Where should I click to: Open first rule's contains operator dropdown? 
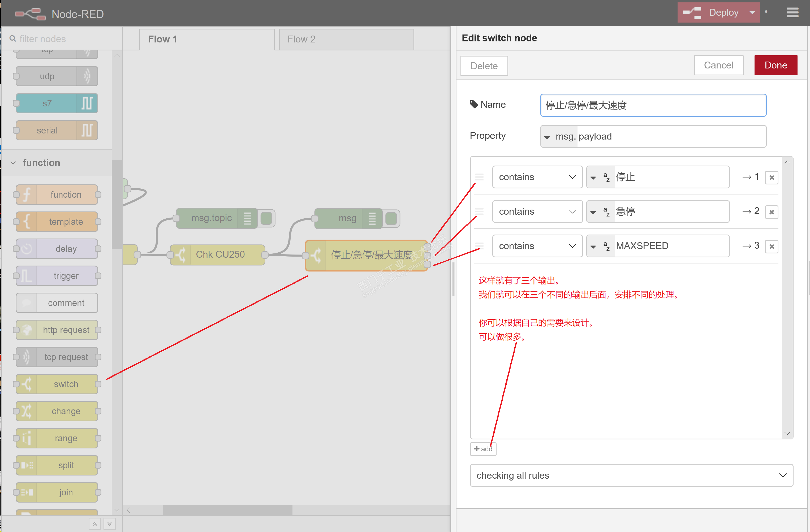[537, 177]
